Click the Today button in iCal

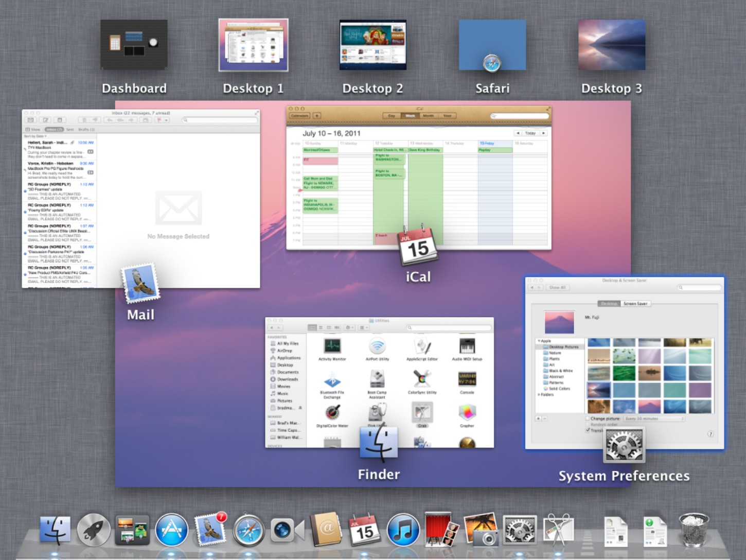pyautogui.click(x=530, y=133)
